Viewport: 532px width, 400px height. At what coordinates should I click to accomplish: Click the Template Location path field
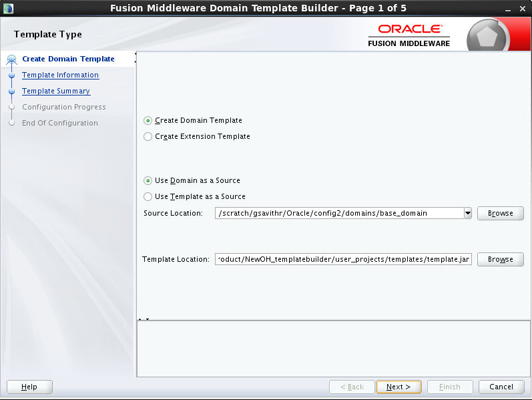343,259
